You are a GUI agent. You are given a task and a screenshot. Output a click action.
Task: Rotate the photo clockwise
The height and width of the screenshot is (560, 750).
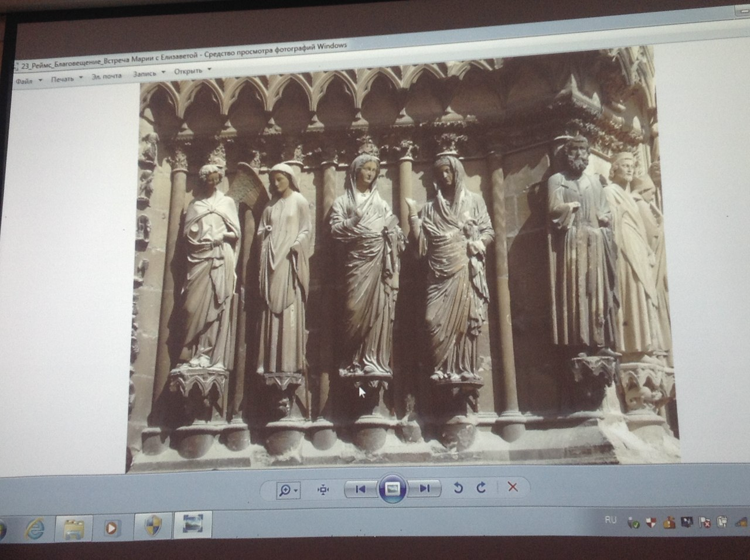click(481, 487)
